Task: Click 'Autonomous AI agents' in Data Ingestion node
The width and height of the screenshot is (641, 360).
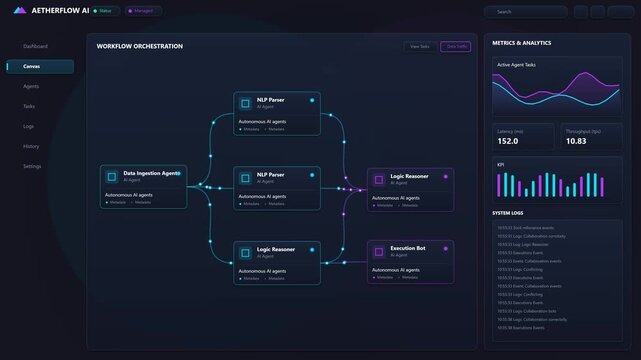Action: [x=128, y=195]
